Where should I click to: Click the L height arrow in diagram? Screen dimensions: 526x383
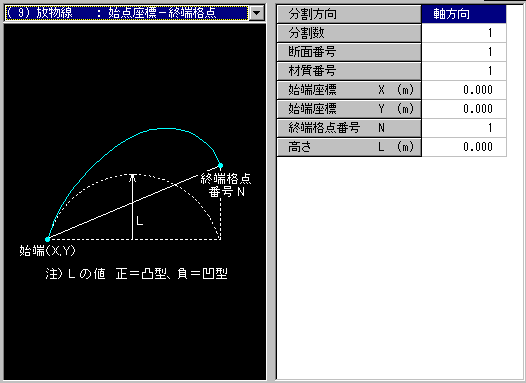[133, 207]
